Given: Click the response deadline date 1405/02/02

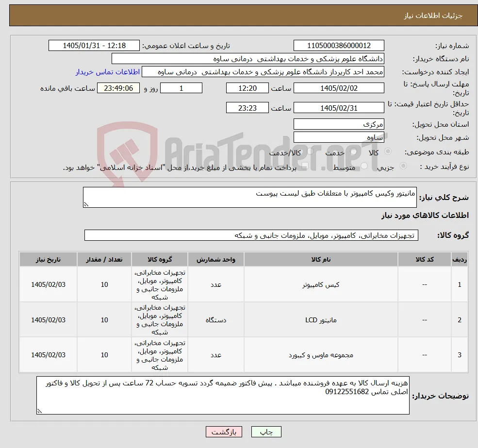Looking at the screenshot, I should tap(339, 88).
